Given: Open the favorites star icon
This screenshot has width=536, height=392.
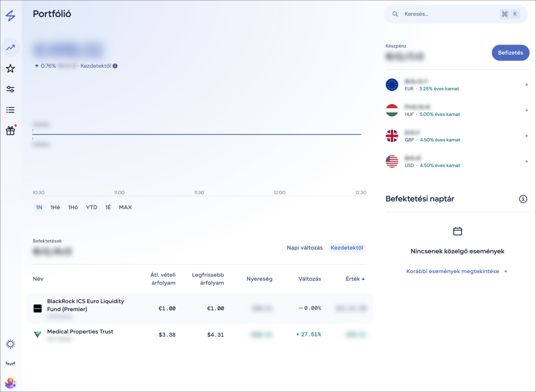Looking at the screenshot, I should 10,68.
